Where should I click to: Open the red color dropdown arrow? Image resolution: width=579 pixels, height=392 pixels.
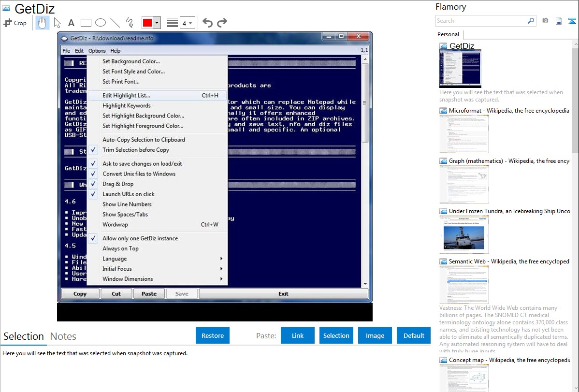(x=157, y=23)
